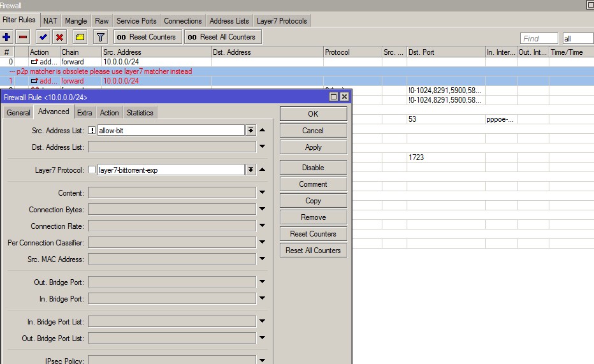Toggle the Src. Address List invert checkbox

[x=92, y=131]
